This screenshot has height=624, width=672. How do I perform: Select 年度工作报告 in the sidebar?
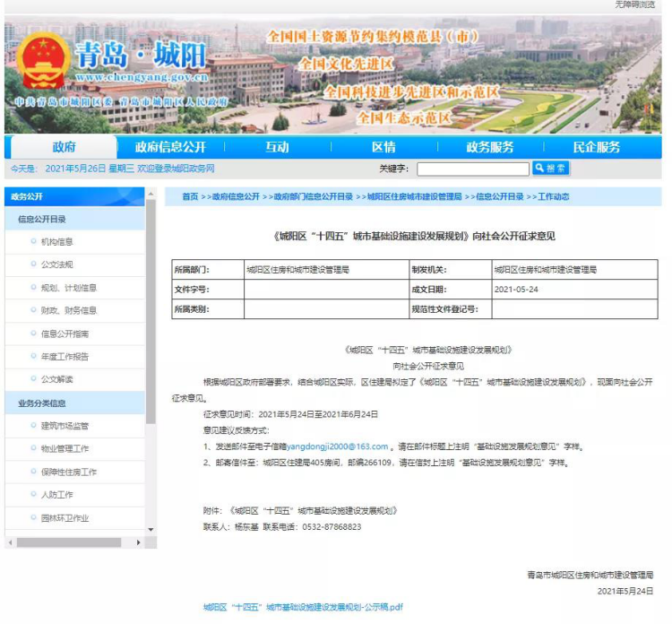tap(65, 357)
